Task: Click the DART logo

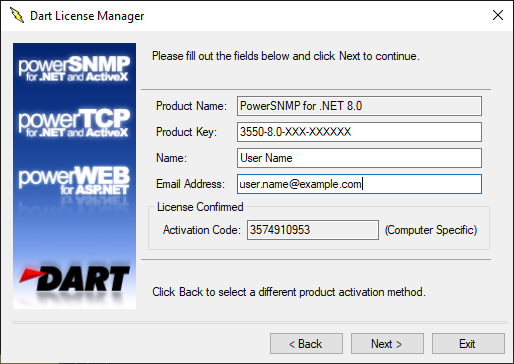Action: [x=74, y=279]
